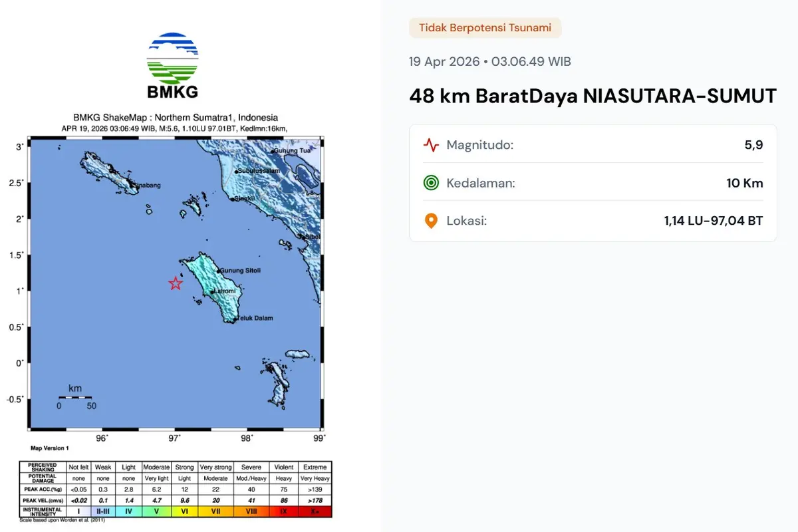Click the intensity VIII swatch in legend
This screenshot has height=532, width=798.
pos(251,511)
